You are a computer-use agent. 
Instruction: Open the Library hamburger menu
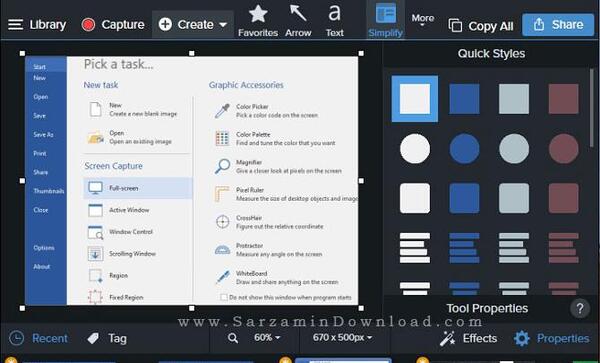[x=16, y=24]
